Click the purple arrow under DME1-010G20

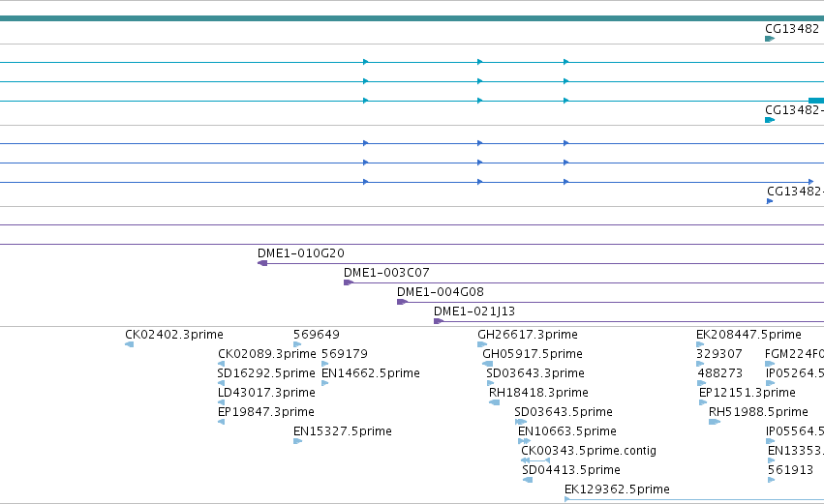(262, 263)
